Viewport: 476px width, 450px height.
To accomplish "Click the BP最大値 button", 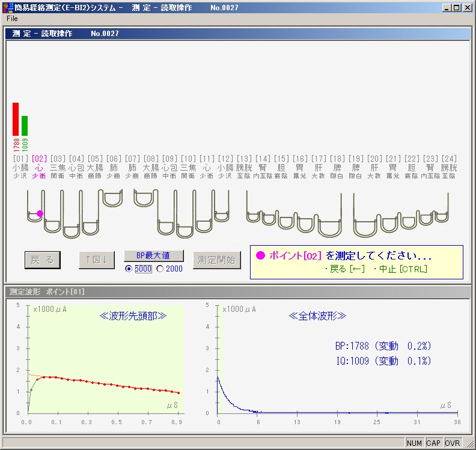I will (153, 255).
